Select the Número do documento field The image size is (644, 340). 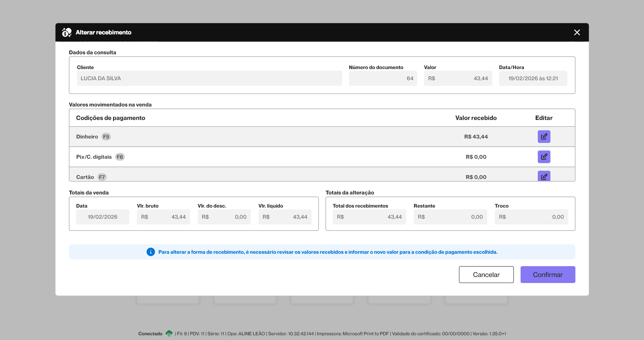(x=383, y=78)
